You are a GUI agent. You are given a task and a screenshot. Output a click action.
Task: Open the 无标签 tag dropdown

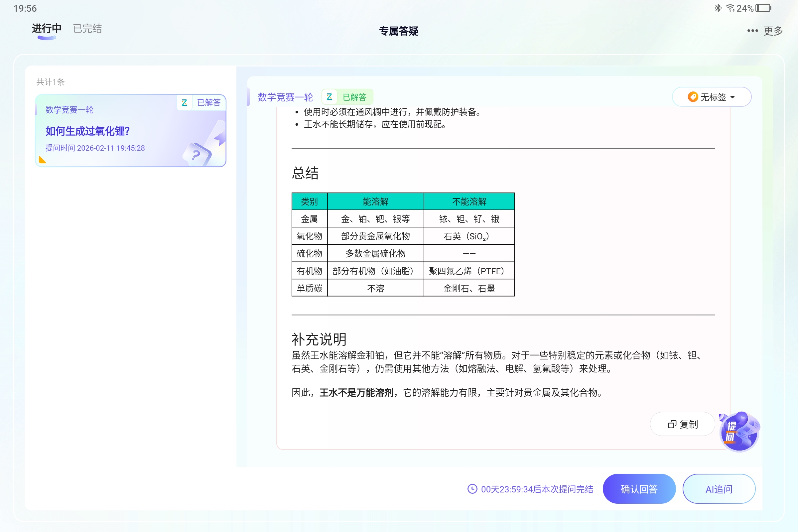click(712, 97)
